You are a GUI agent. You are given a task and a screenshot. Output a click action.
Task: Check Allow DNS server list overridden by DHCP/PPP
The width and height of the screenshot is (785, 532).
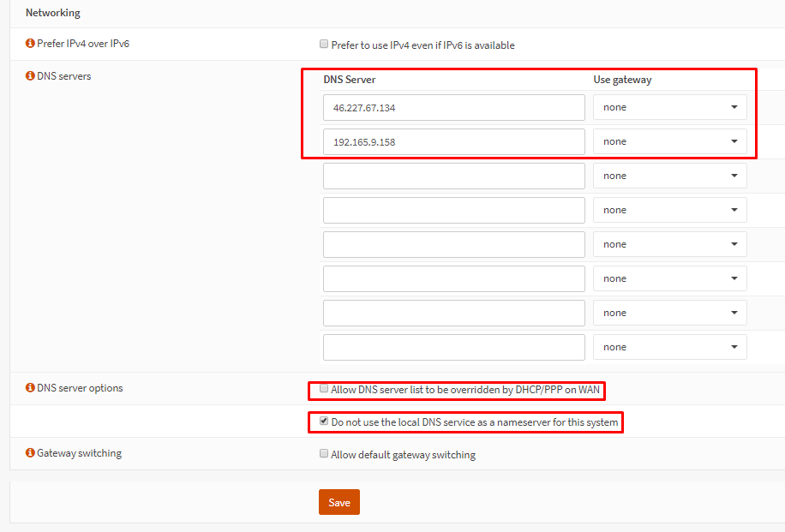coord(323,388)
